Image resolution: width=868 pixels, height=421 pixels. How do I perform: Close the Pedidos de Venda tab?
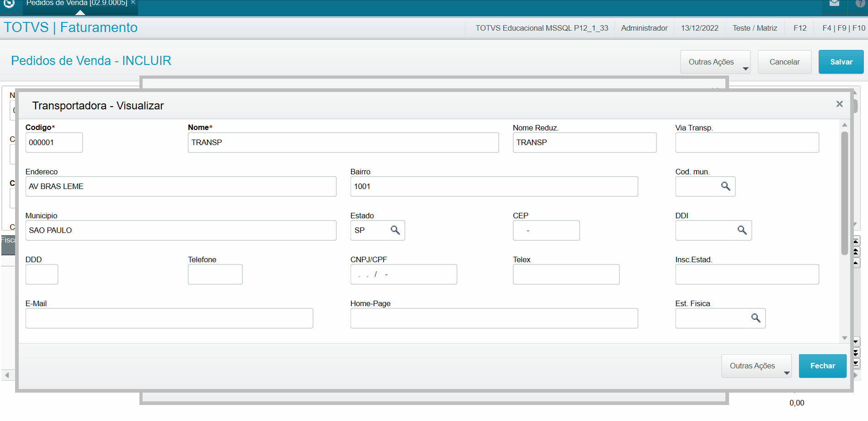point(133,3)
